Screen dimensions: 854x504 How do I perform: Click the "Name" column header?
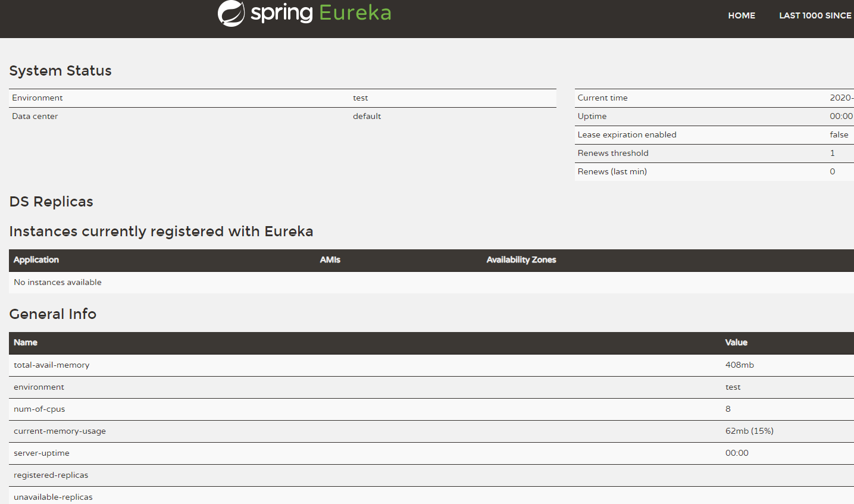(x=26, y=343)
